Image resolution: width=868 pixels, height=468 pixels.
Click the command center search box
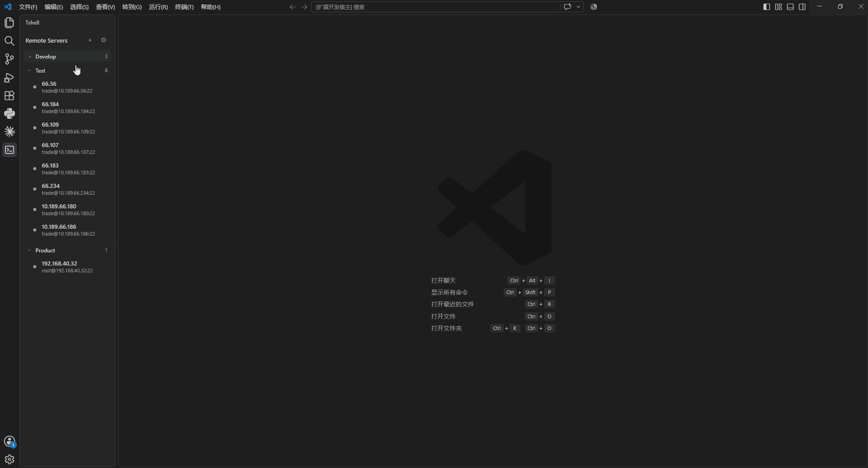tap(436, 7)
